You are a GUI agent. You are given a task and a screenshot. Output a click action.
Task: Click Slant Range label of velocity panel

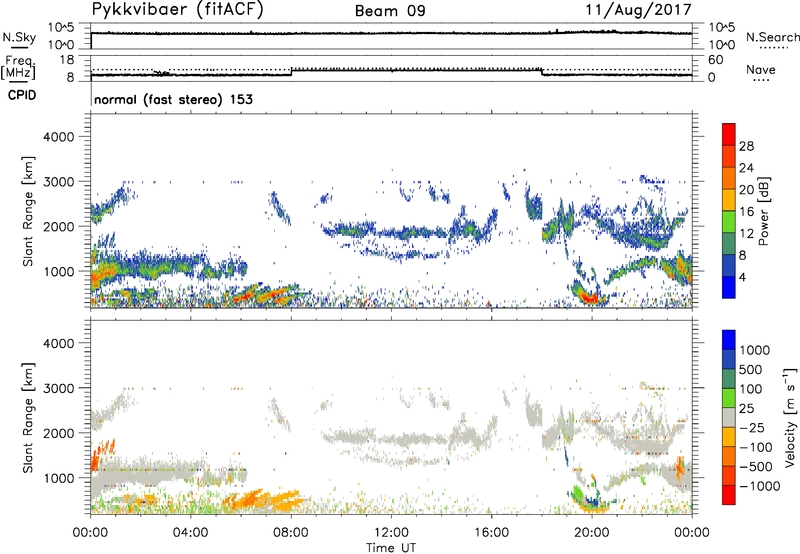28,418
